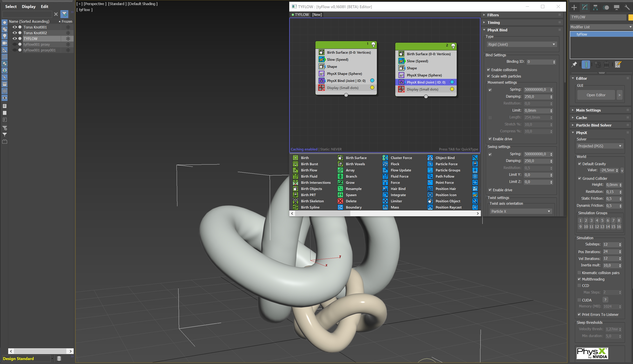This screenshot has width=633, height=364.
Task: Enable Kinematic collision pairs
Action: (579, 273)
